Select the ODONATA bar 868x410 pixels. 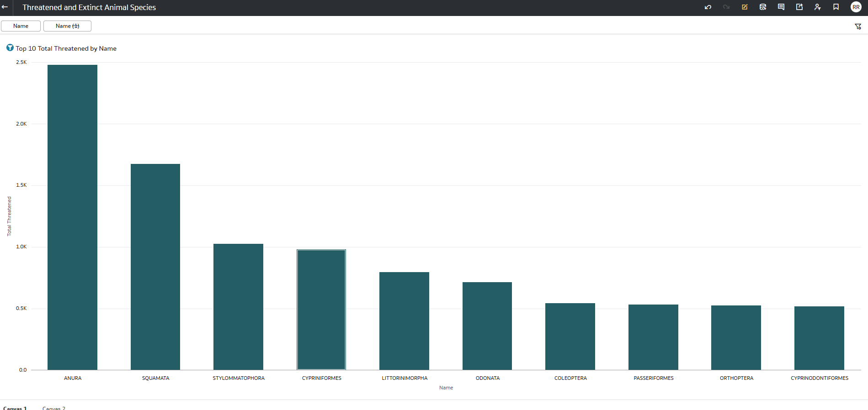pyautogui.click(x=487, y=326)
